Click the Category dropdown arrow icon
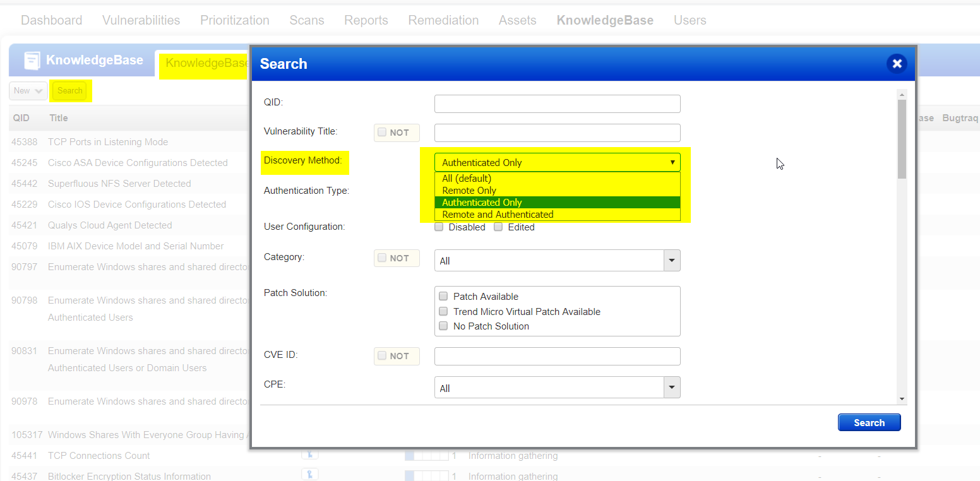 tap(671, 260)
